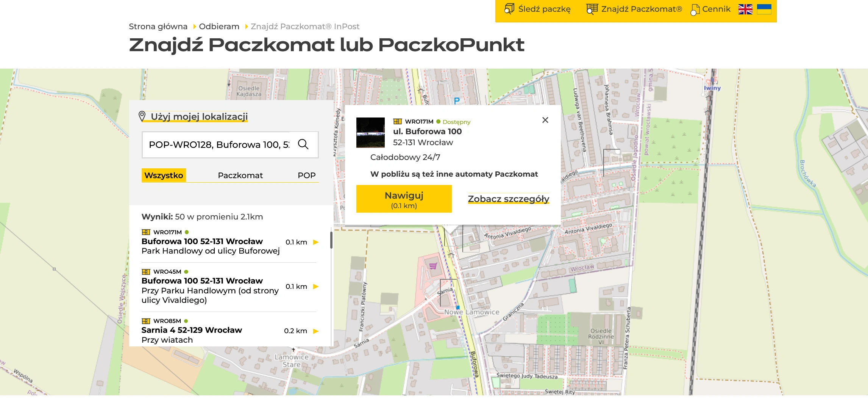This screenshot has width=868, height=398.
Task: Close the WRO171M popup with X
Action: click(x=545, y=120)
